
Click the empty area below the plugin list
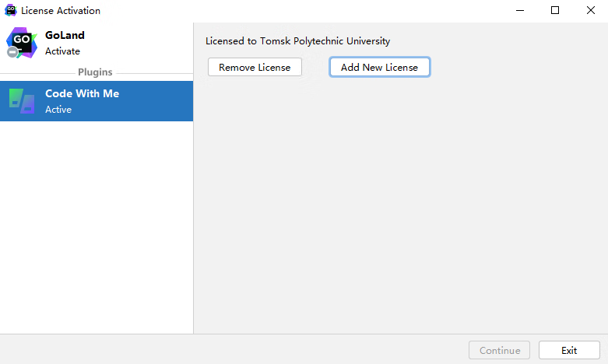(x=97, y=226)
